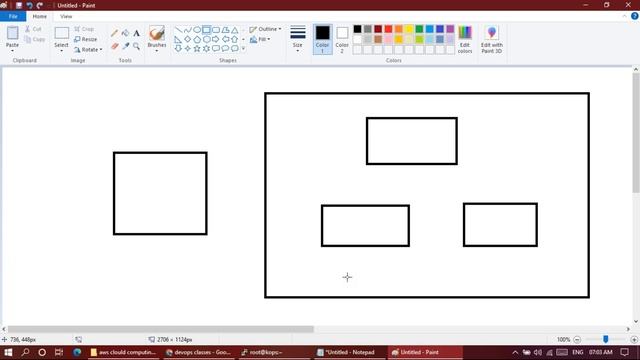Image resolution: width=640 pixels, height=360 pixels.
Task: Click Edit colors button
Action: click(465, 39)
